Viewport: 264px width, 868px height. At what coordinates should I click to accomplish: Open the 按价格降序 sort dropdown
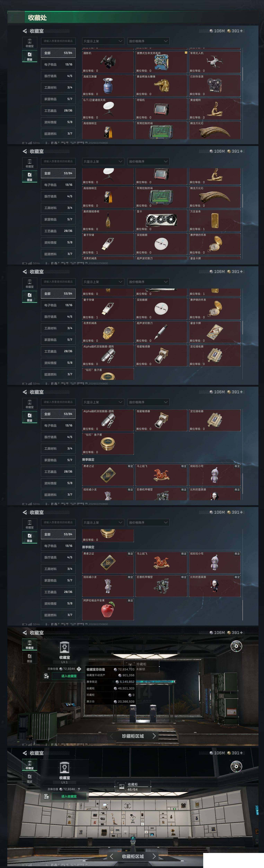point(148,41)
